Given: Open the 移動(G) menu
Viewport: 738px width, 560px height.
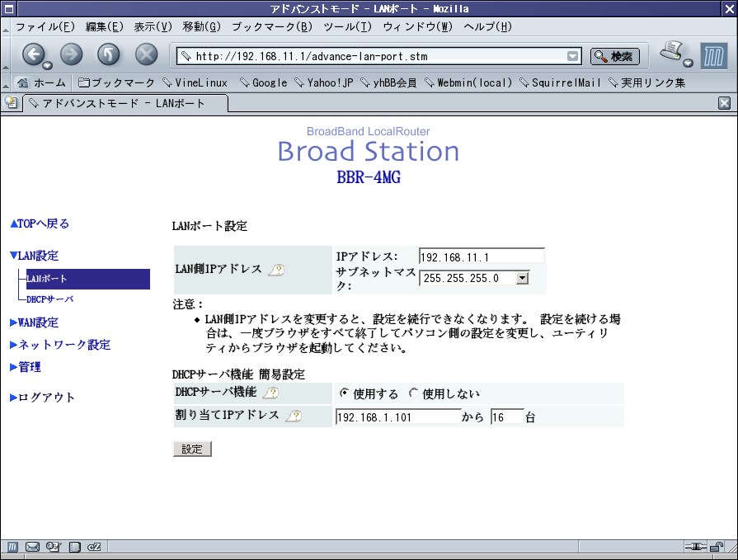Looking at the screenshot, I should [x=201, y=27].
